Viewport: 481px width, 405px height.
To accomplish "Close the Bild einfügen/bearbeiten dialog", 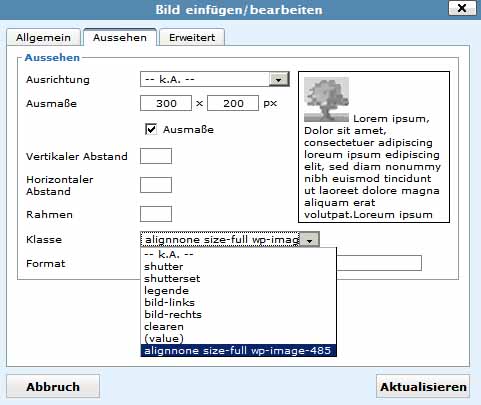I will click(462, 8).
